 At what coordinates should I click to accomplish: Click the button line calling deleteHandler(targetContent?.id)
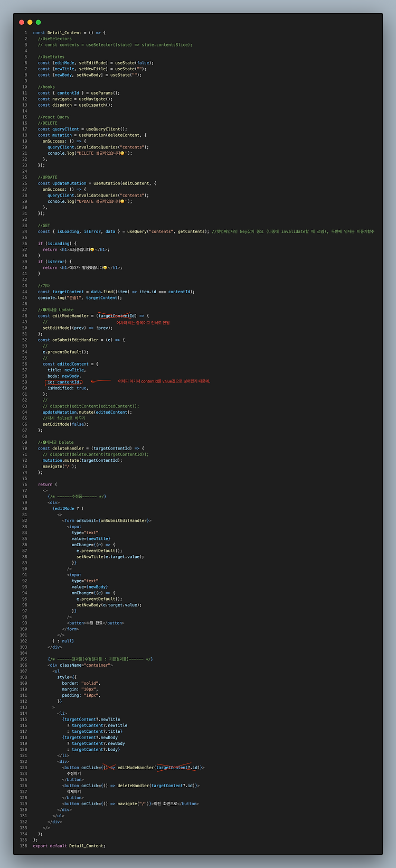[131, 786]
